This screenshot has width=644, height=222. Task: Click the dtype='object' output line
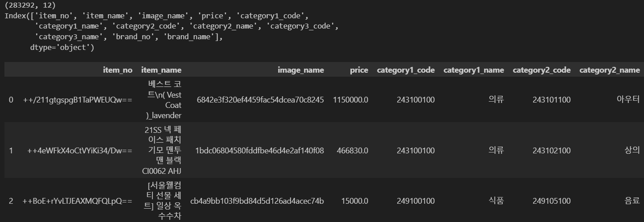click(62, 47)
